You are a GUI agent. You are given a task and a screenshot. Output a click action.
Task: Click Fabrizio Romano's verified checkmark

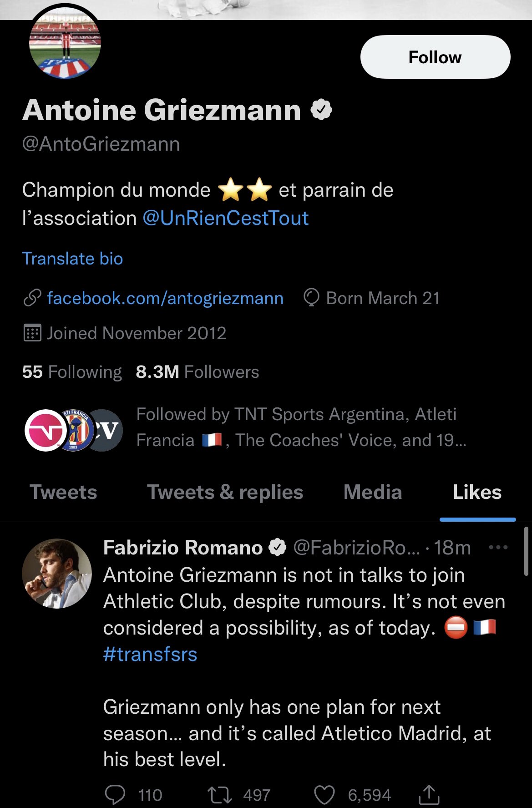(278, 547)
